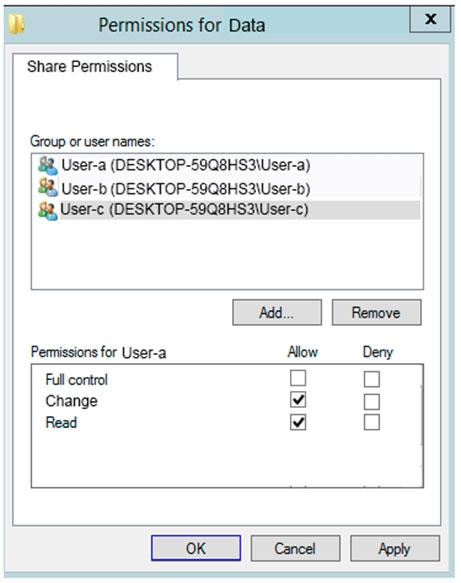The height and width of the screenshot is (583, 461).
Task: Cancel the permissions dialog
Action: (x=295, y=548)
